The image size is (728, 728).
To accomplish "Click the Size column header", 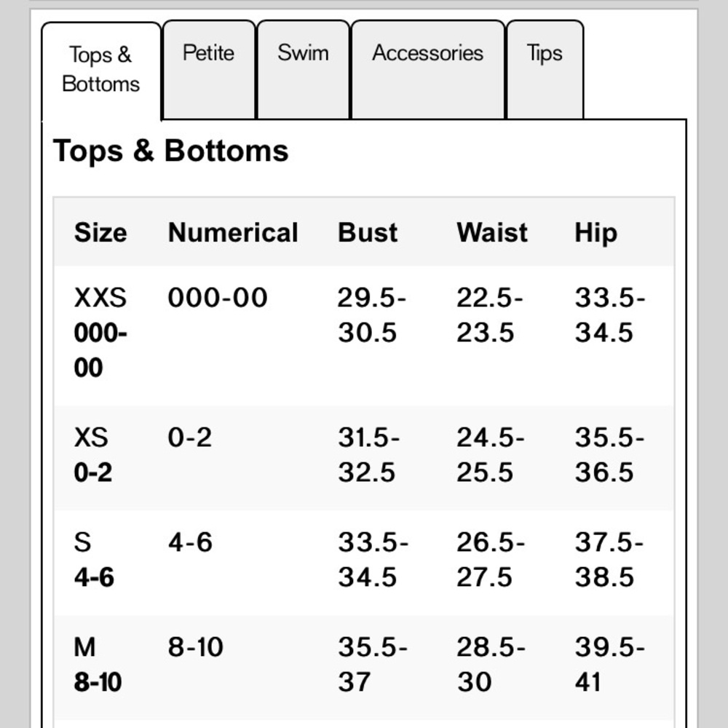I will click(x=100, y=232).
